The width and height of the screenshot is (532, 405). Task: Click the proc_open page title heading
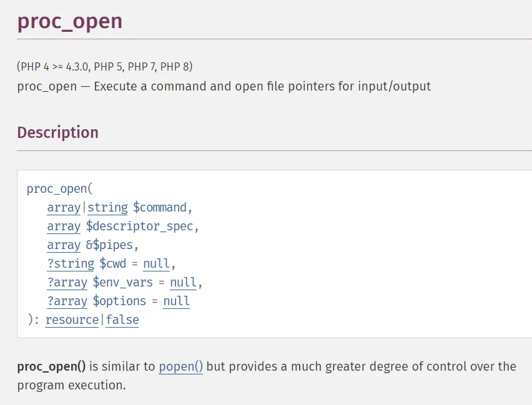69,21
